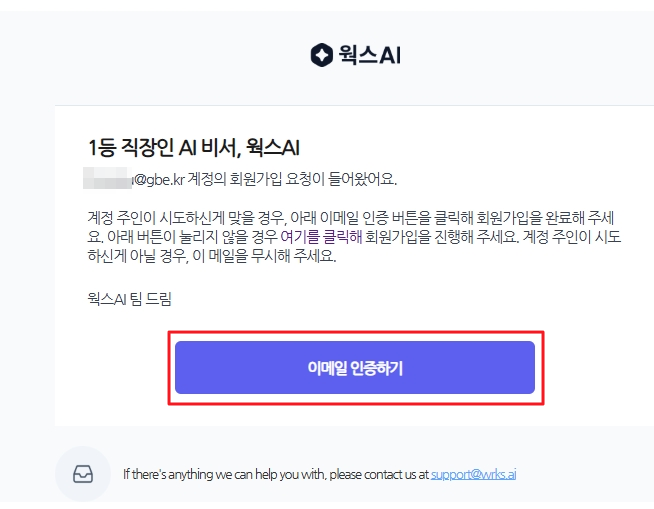Click 'please contact us at' footer text
The height and width of the screenshot is (509, 654).
tap(379, 474)
